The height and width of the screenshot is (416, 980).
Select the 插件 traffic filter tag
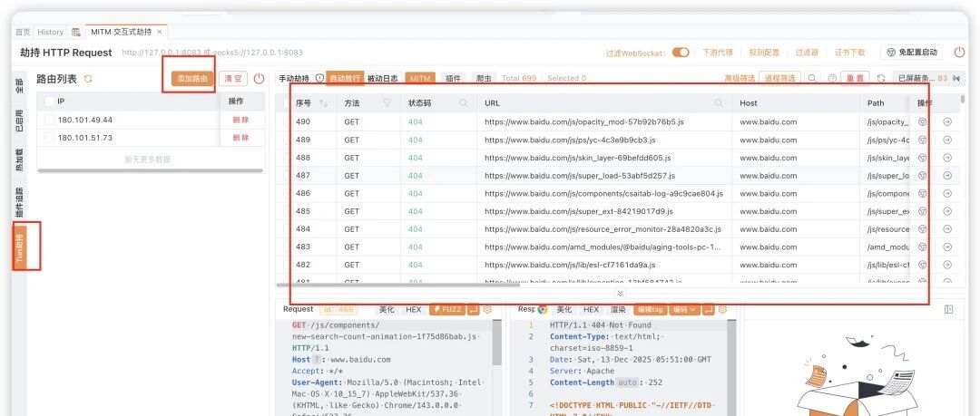(x=453, y=79)
